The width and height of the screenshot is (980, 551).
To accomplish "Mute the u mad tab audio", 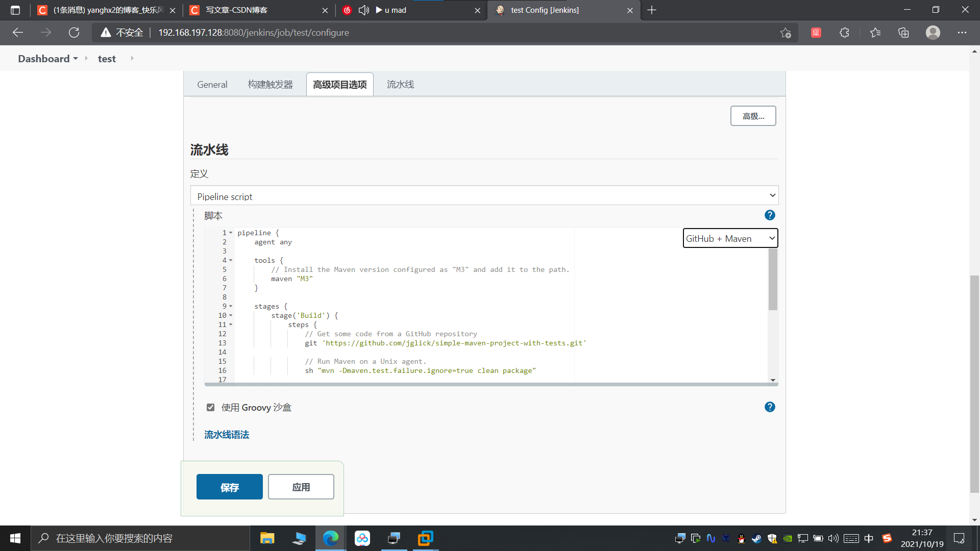I will coord(363,10).
